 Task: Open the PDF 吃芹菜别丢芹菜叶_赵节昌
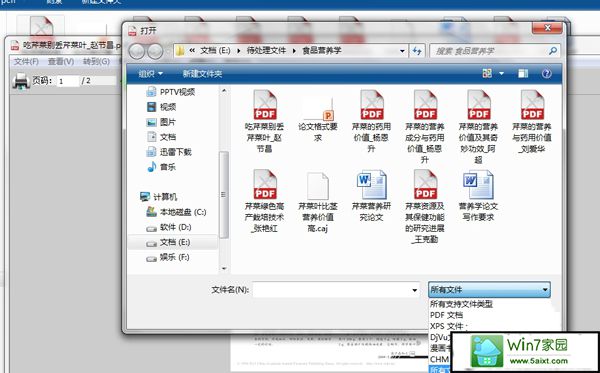pyautogui.click(x=264, y=122)
